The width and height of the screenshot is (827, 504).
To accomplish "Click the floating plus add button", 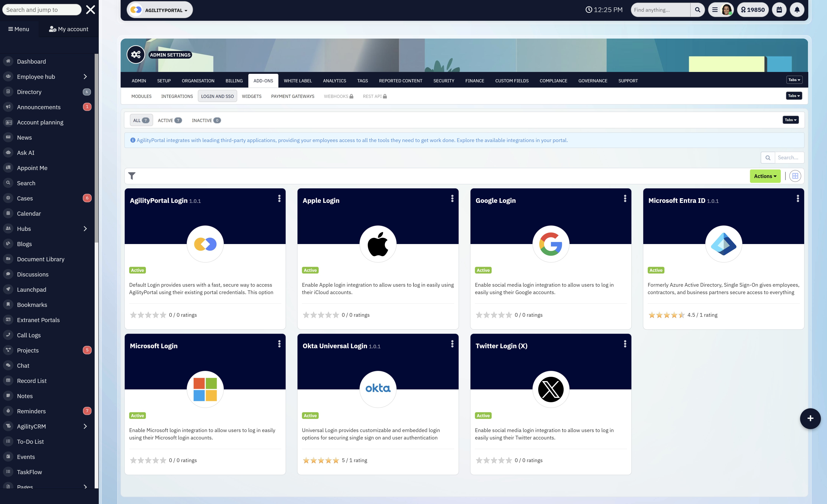I will 810,418.
